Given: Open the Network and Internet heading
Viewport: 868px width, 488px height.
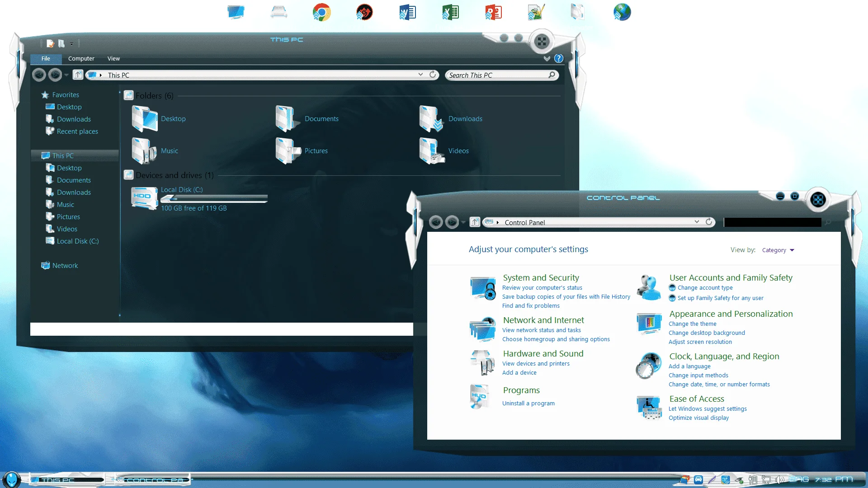Looking at the screenshot, I should coord(543,320).
